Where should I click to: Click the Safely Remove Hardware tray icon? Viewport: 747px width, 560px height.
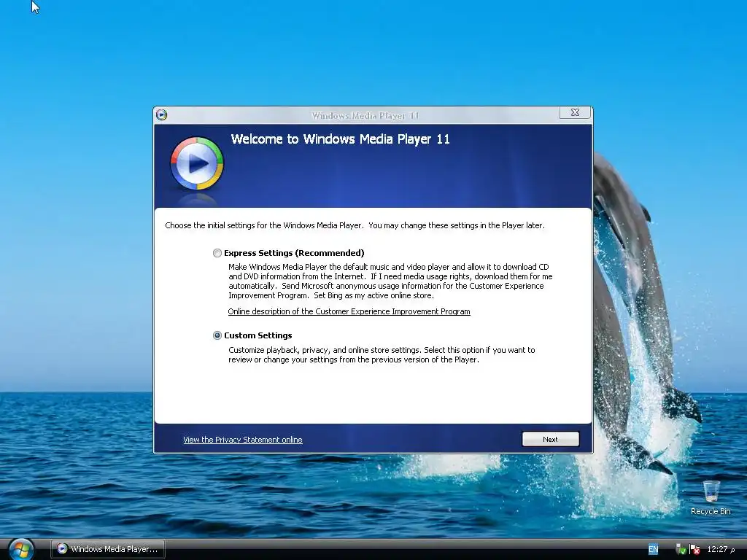(x=681, y=549)
